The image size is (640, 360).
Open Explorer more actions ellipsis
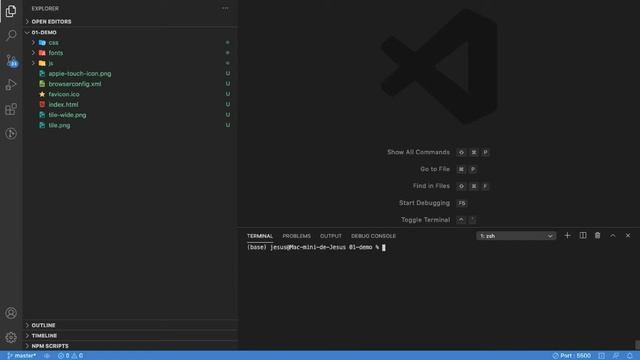pos(225,8)
